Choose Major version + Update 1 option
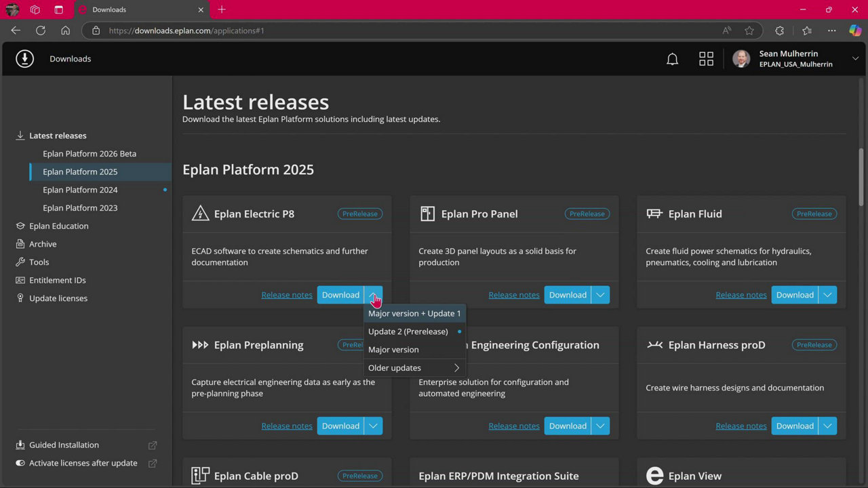 pyautogui.click(x=414, y=313)
